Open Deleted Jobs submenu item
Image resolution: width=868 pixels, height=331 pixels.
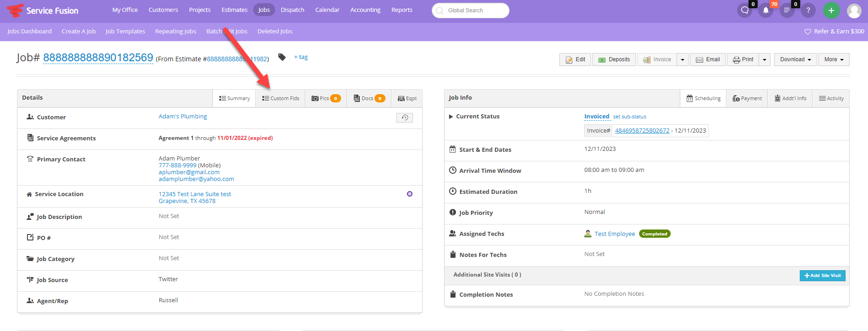(x=275, y=32)
